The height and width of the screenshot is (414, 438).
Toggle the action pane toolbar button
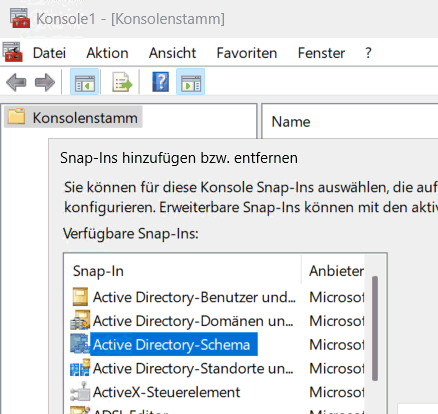click(190, 82)
